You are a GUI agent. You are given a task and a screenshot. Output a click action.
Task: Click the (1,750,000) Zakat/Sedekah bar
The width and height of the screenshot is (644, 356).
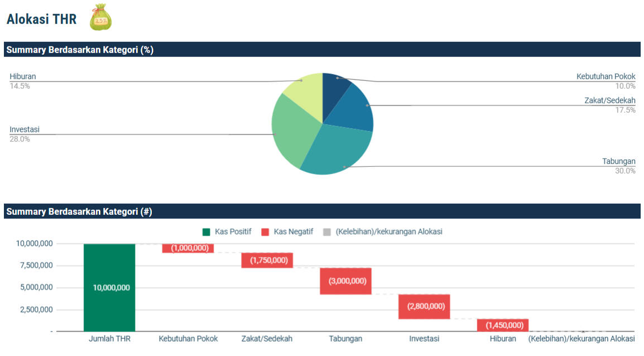[267, 260]
